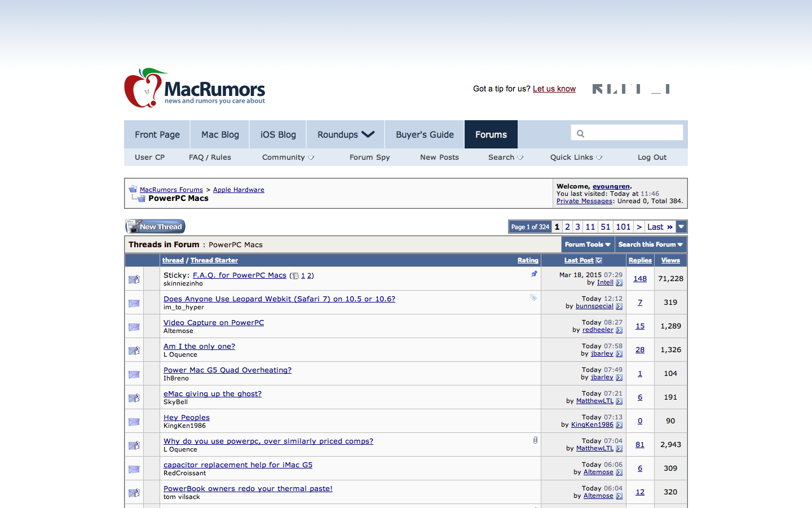This screenshot has height=508, width=812.
Task: Click the envelope icon for F.A.Q. for PowerPC Macs thread
Action: [134, 279]
